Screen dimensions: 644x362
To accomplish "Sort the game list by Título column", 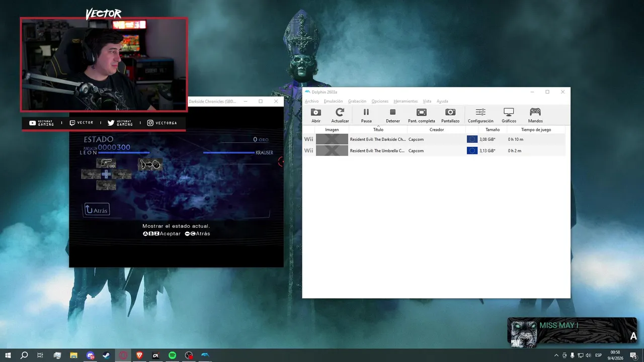I will click(378, 130).
